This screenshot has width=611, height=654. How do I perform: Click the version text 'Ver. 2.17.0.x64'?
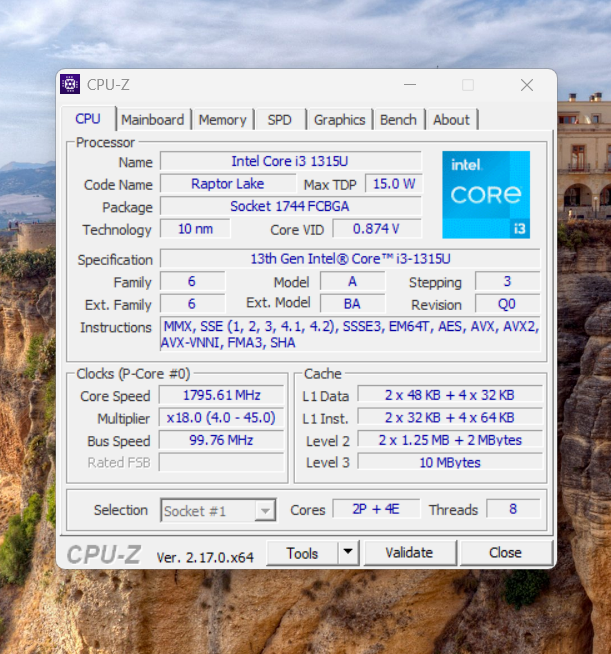pyautogui.click(x=205, y=557)
